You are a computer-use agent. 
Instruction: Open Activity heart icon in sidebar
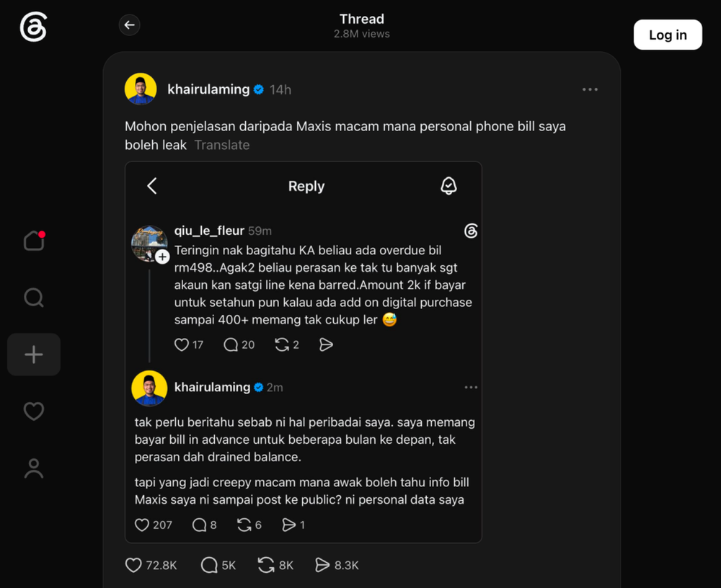point(34,411)
